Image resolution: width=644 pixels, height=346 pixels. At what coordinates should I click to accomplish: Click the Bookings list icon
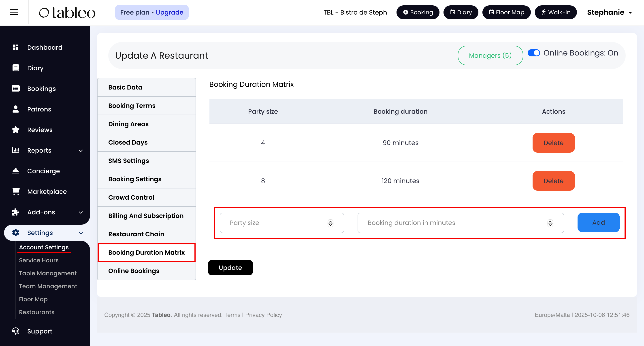coord(15,88)
